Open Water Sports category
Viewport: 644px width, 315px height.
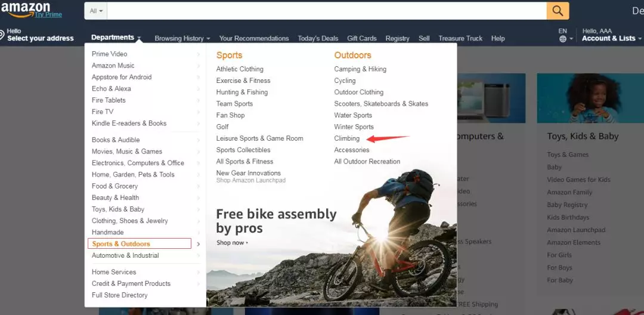click(x=353, y=115)
